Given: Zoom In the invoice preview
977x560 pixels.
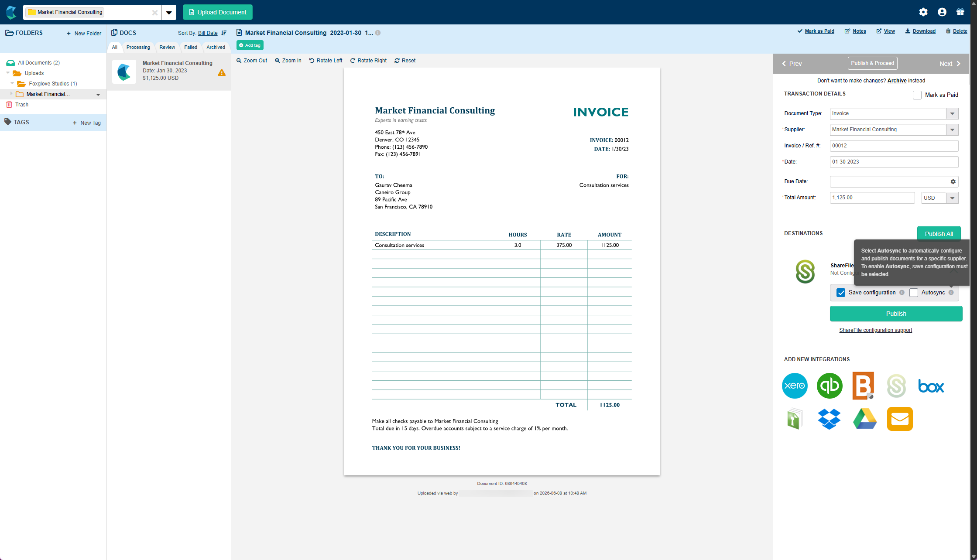Looking at the screenshot, I should [x=288, y=61].
